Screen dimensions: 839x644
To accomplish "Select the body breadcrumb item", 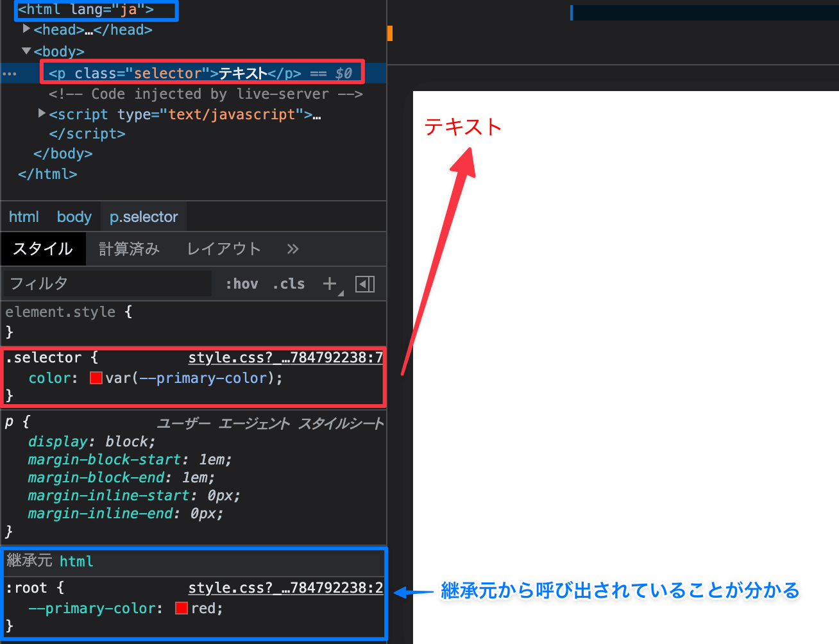I will click(x=74, y=217).
